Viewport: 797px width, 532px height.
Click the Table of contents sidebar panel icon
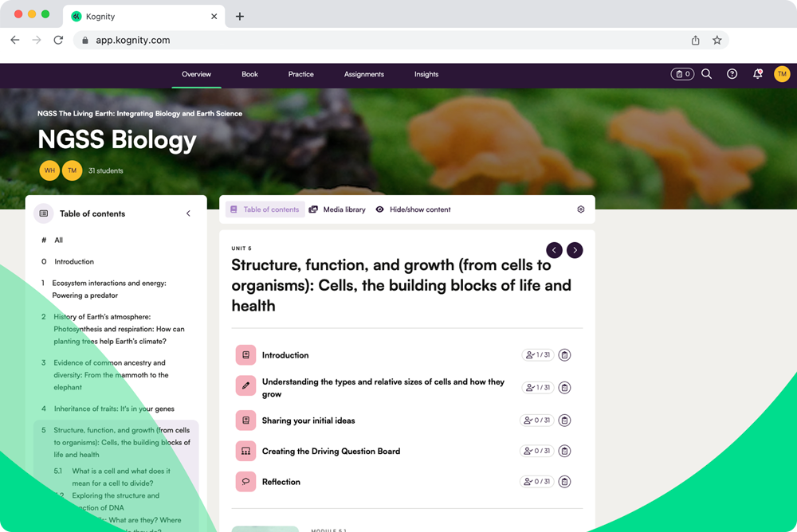click(44, 213)
